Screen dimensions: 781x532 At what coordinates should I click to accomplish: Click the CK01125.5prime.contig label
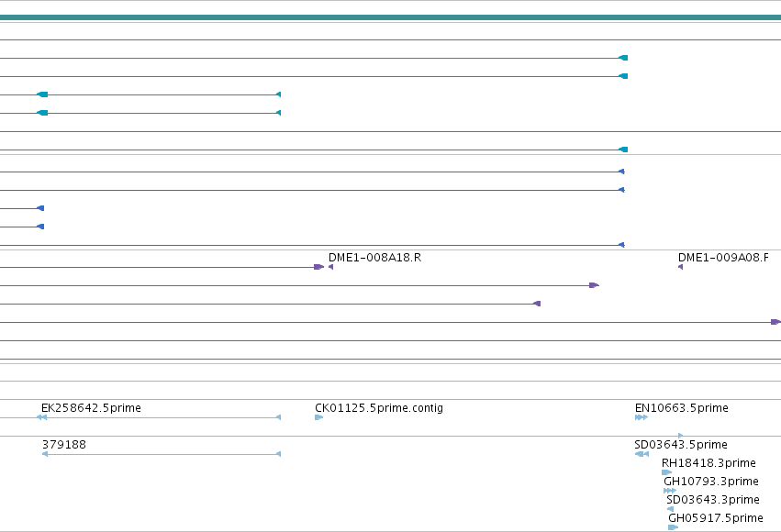378,408
